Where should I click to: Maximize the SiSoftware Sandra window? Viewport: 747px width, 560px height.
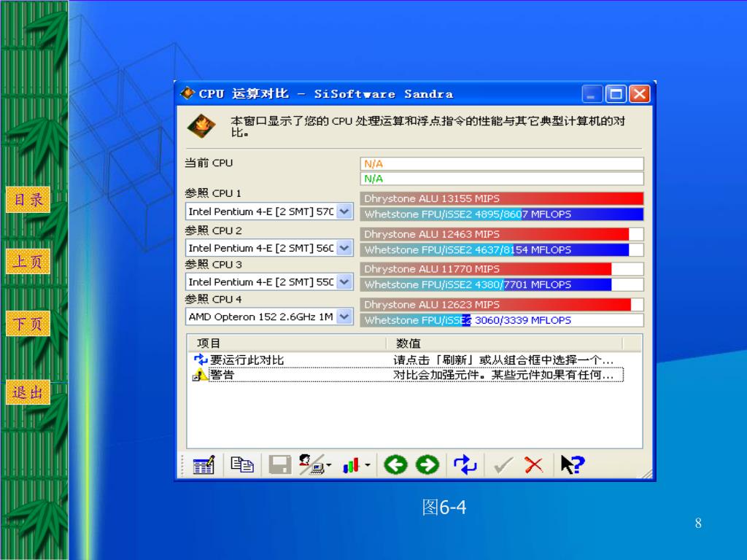coord(616,94)
